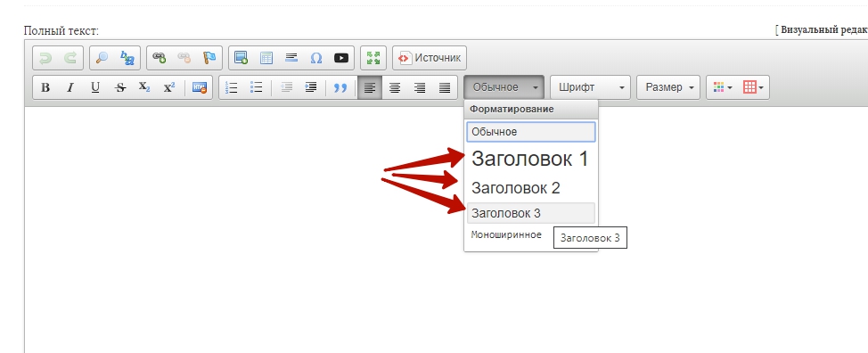Image resolution: width=868 pixels, height=353 pixels.
Task: Insert a numbered list
Action: pyautogui.click(x=232, y=87)
